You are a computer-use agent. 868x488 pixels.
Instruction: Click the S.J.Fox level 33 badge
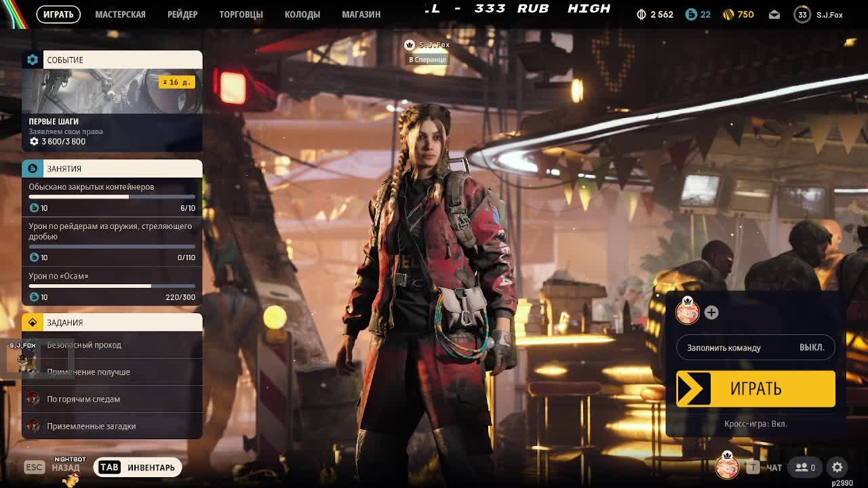click(x=802, y=14)
